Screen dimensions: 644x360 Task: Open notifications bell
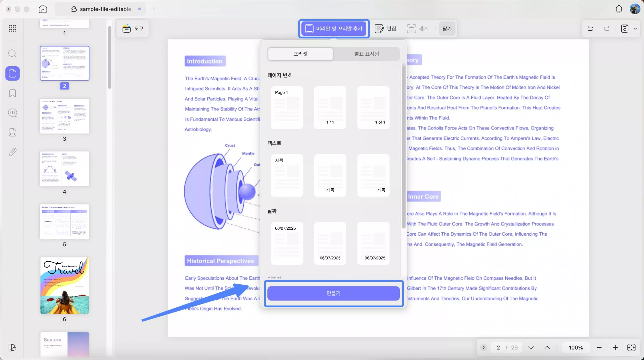(619, 9)
